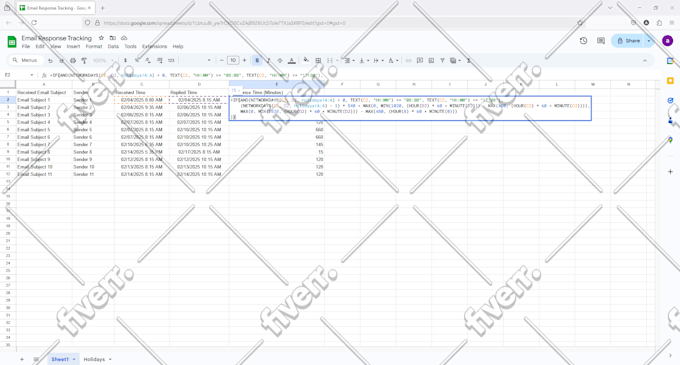The width and height of the screenshot is (680, 365).
Task: Check cloud save status icon
Action: point(124,38)
